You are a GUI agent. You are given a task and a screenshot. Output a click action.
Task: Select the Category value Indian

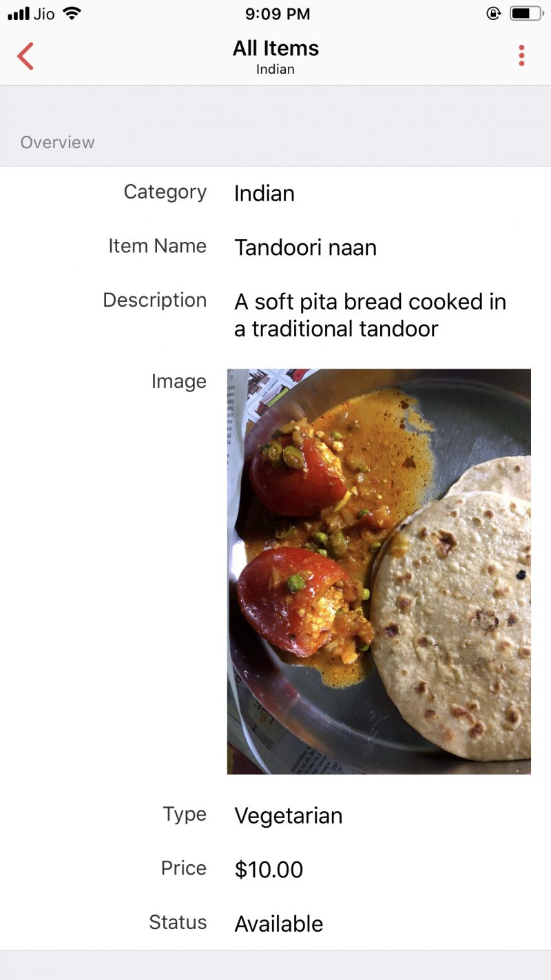click(x=264, y=194)
